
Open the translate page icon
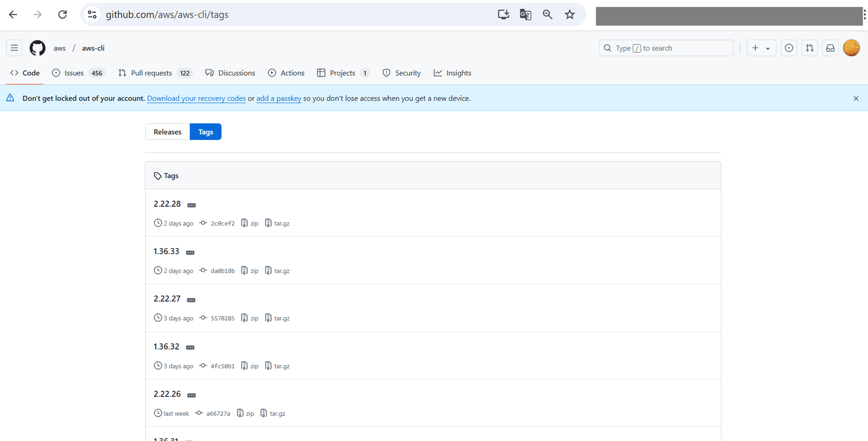pyautogui.click(x=526, y=15)
